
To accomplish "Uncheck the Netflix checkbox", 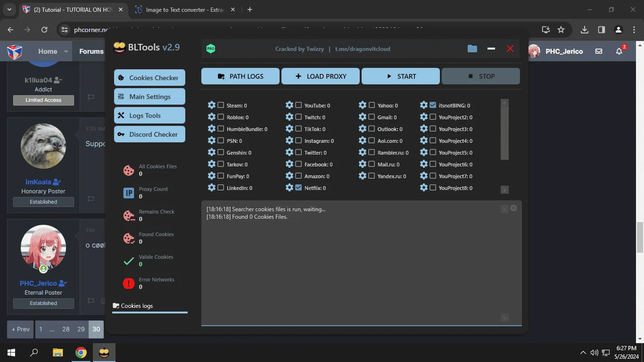I will pyautogui.click(x=298, y=188).
